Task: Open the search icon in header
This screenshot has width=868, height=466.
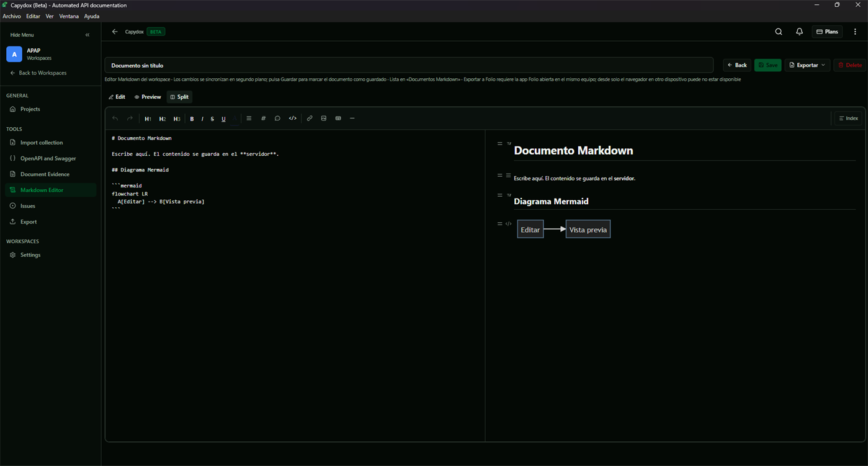Action: [x=779, y=32]
